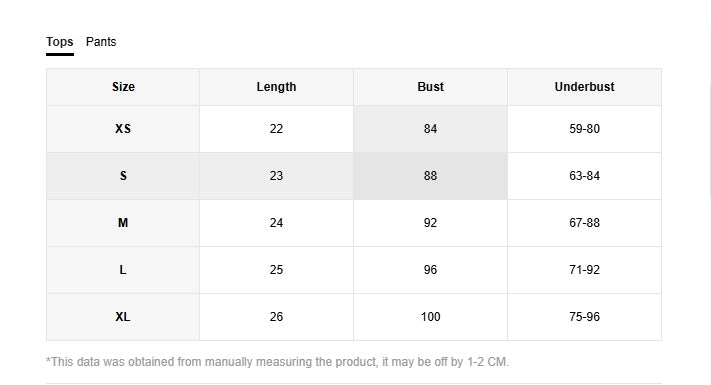The width and height of the screenshot is (711, 385).
Task: Click the Length column header
Action: (x=276, y=87)
